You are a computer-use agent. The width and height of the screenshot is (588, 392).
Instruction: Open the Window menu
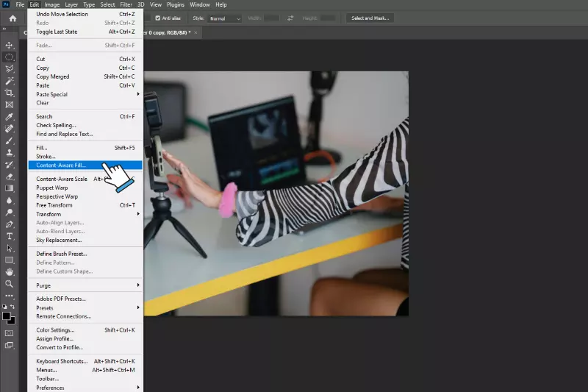pyautogui.click(x=199, y=4)
